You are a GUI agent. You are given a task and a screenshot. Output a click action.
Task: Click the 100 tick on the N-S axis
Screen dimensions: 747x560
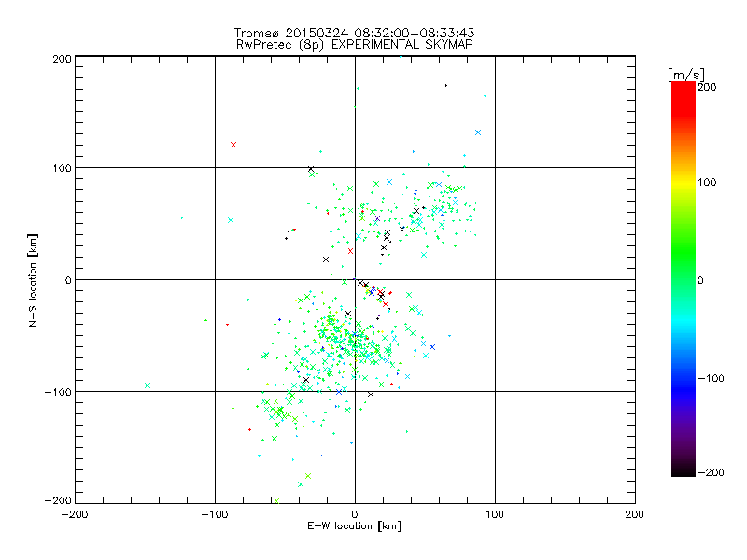62,168
